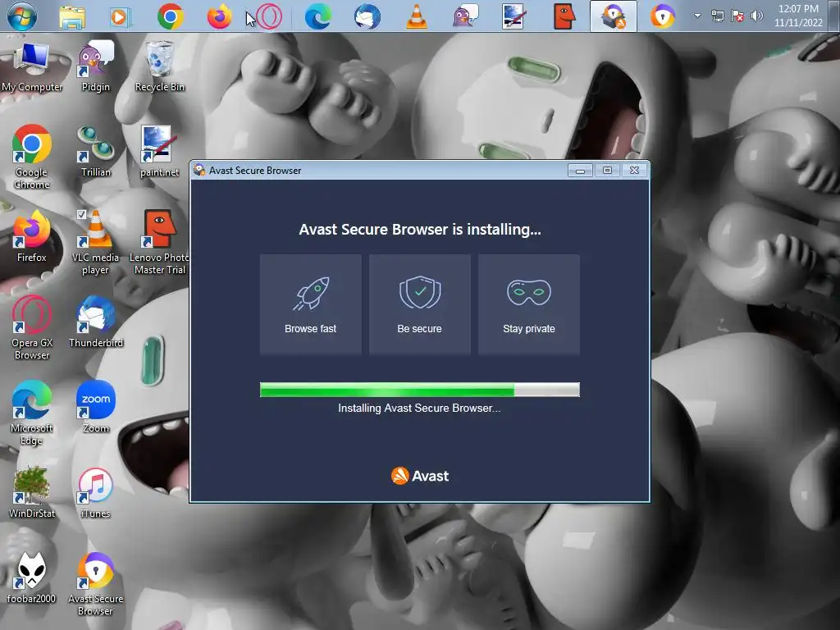Toggle the checkbox on VLC desktop icon
840x630 pixels.
click(81, 214)
